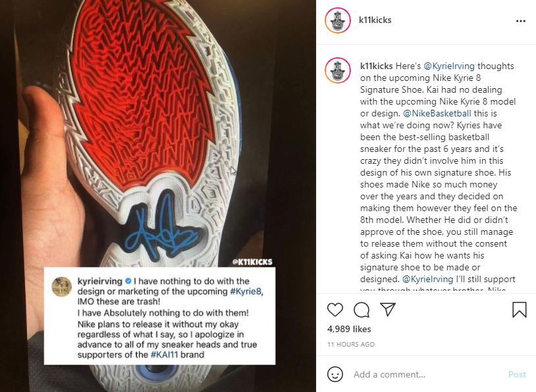View the 4,989 likes list

pyautogui.click(x=349, y=329)
